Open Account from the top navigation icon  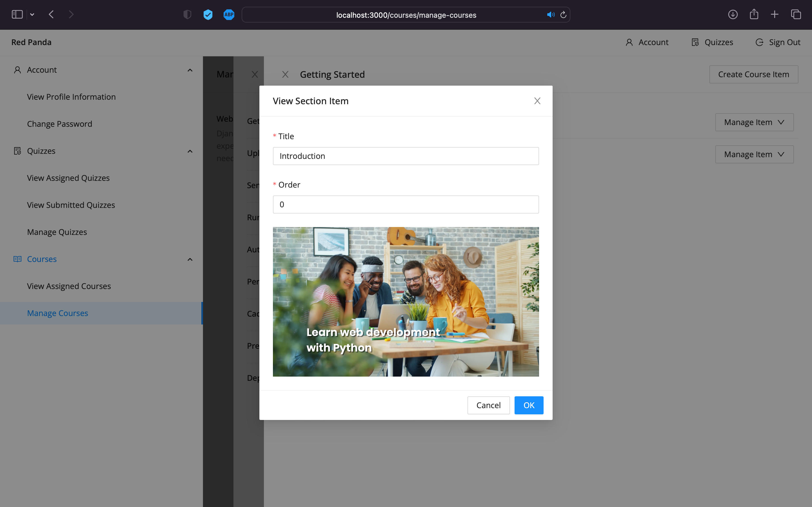tap(630, 42)
